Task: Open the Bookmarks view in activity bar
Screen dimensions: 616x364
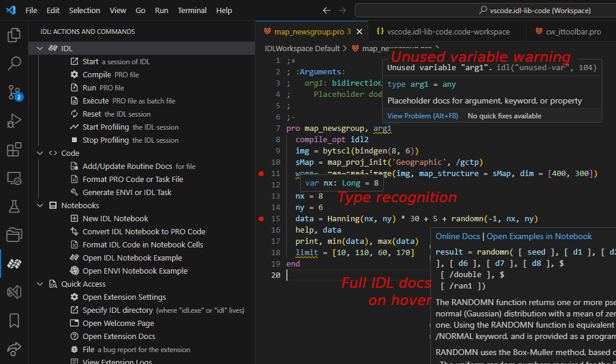Action: tap(14, 321)
